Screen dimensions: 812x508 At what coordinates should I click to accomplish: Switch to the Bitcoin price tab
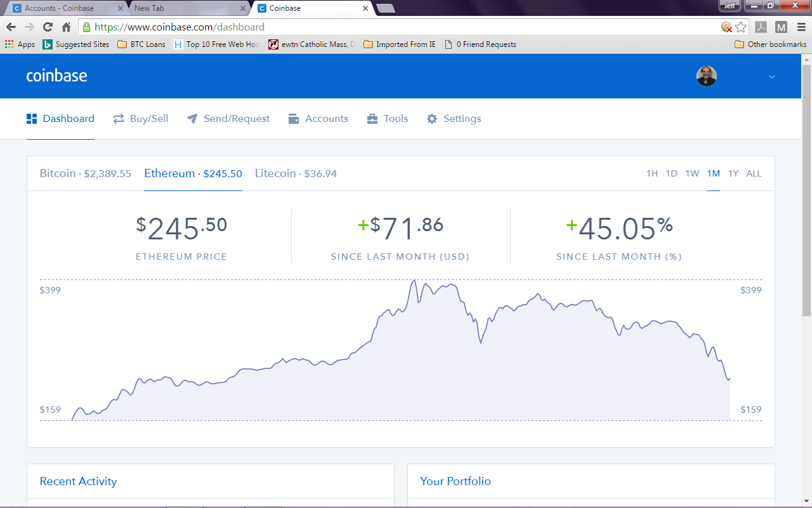point(85,173)
